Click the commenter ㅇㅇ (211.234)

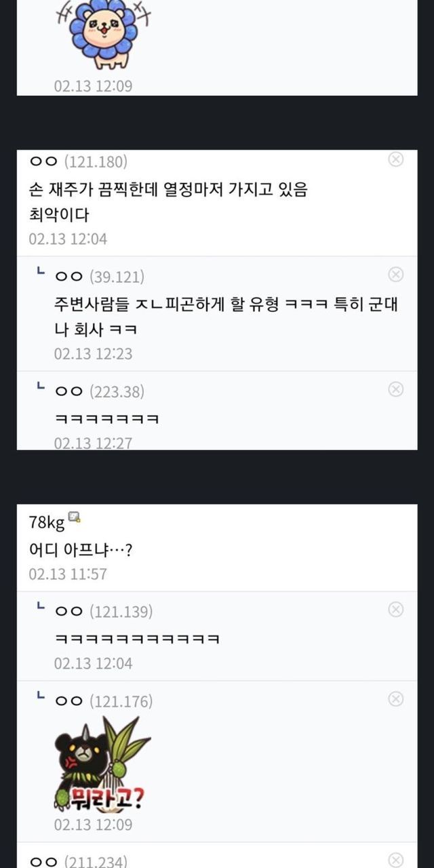coord(78,861)
